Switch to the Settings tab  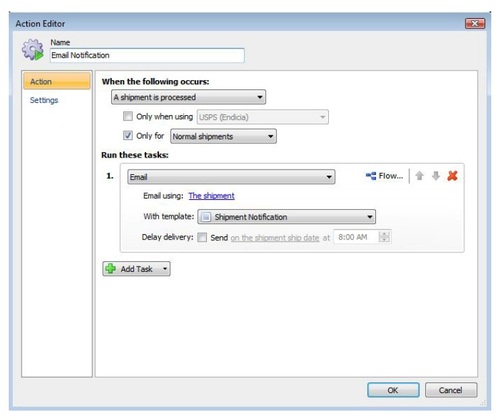click(x=44, y=100)
